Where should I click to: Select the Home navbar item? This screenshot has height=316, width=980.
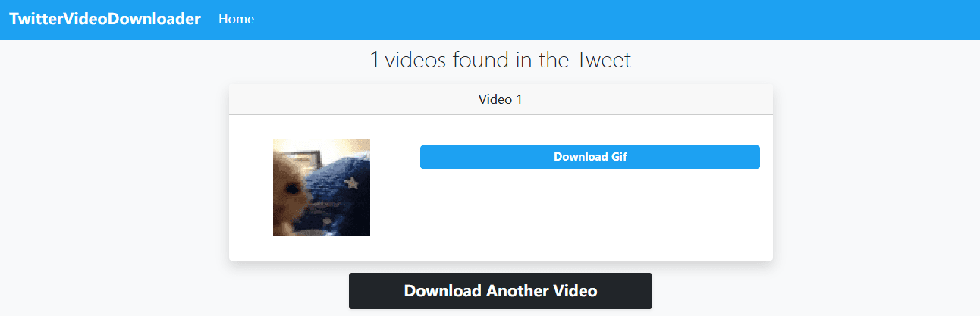pos(236,19)
